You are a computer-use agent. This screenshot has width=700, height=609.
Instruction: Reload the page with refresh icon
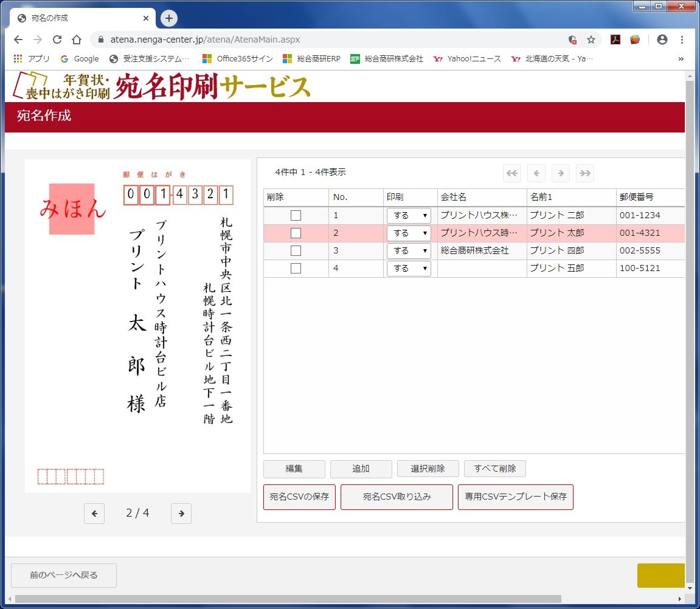tap(57, 40)
